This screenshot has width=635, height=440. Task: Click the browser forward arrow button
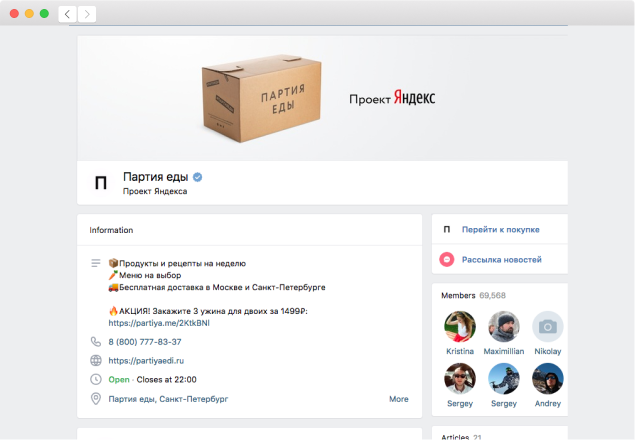click(87, 14)
